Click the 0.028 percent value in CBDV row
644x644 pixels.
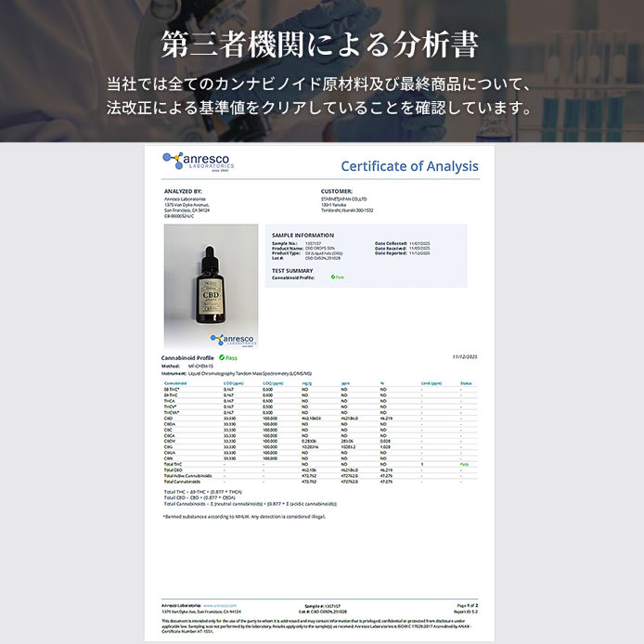[x=385, y=441]
